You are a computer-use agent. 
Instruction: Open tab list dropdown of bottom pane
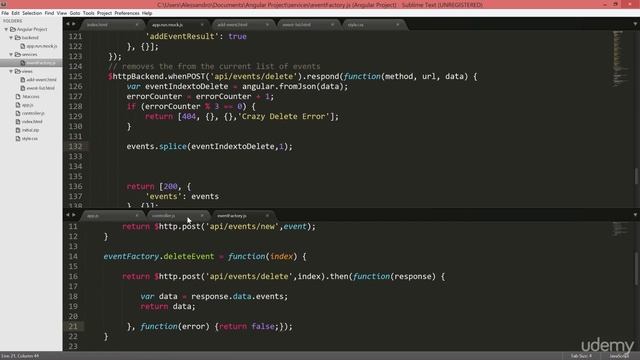tap(635, 215)
